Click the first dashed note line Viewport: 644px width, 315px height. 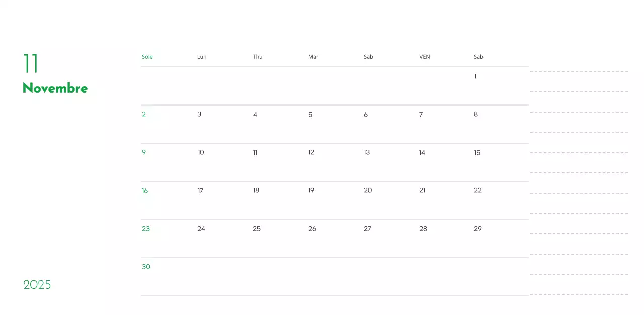pos(579,71)
